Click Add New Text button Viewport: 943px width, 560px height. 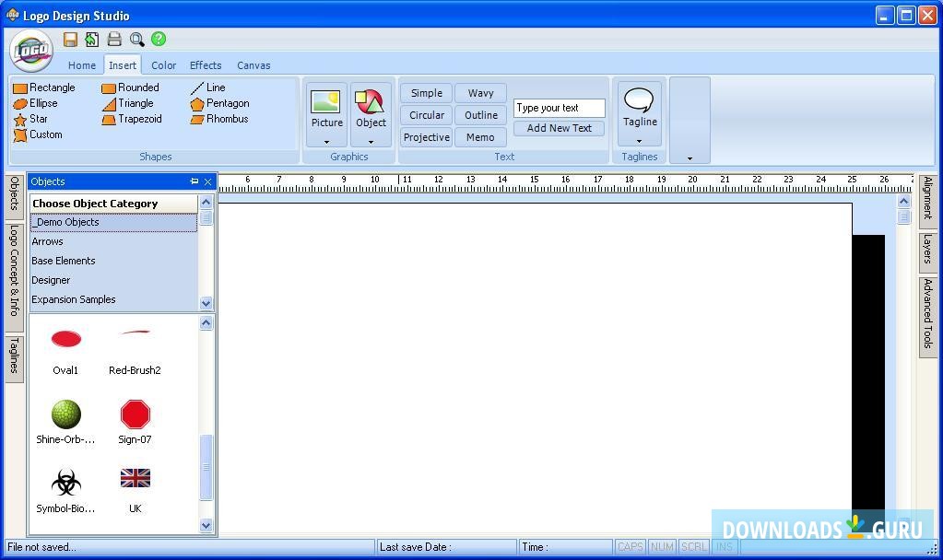point(560,129)
